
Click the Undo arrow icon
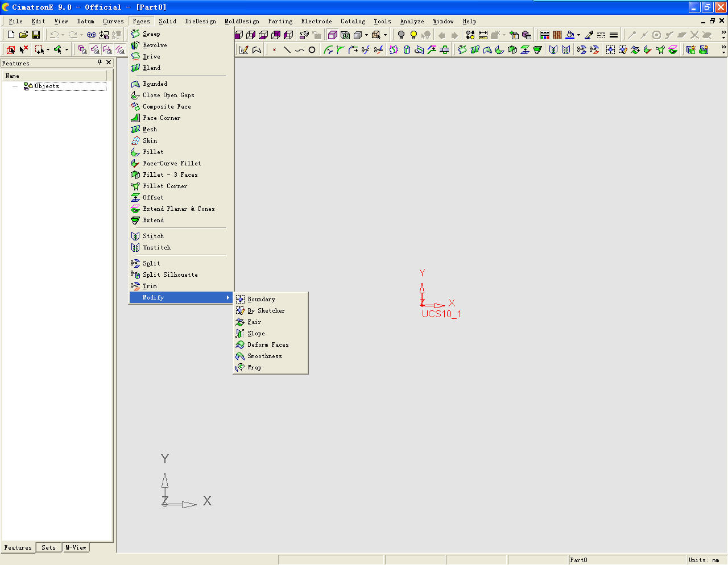tap(54, 35)
